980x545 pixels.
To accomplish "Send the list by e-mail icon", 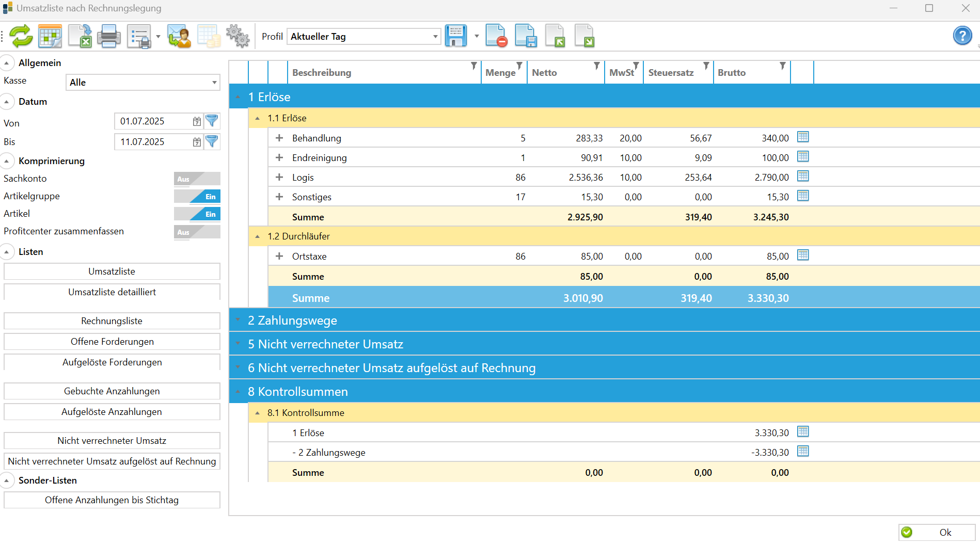I will (179, 36).
